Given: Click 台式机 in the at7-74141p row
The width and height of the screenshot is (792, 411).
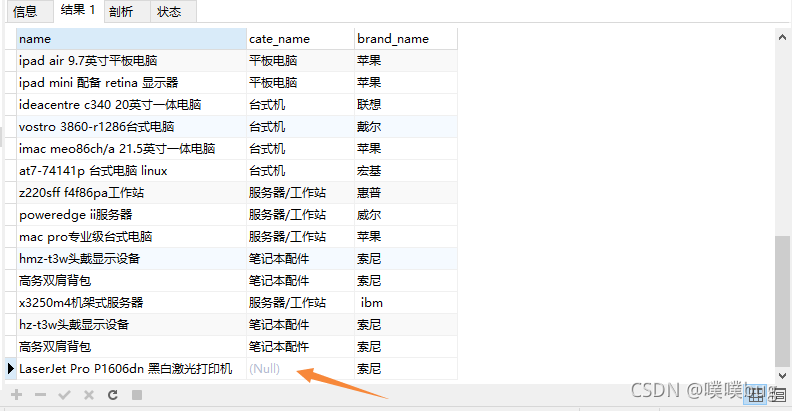Looking at the screenshot, I should (301, 171).
